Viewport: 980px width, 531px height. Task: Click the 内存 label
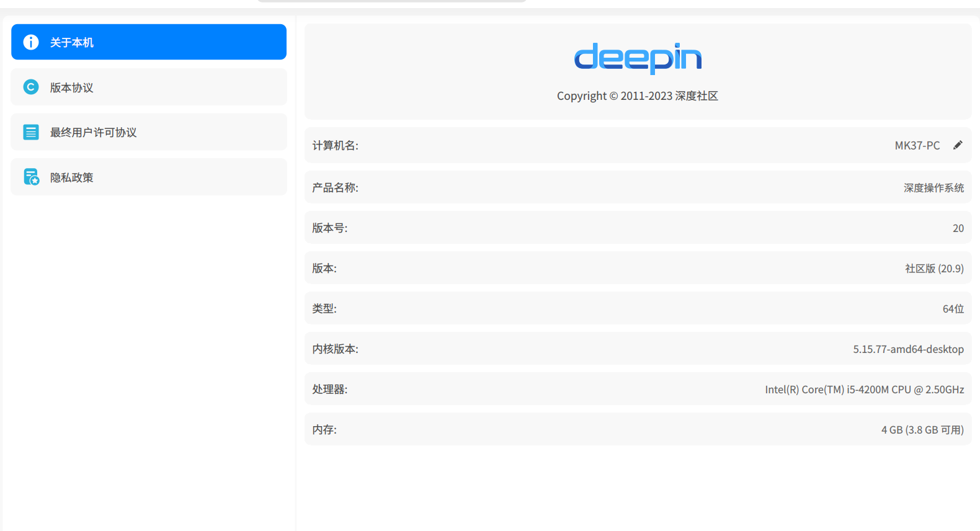coord(324,430)
